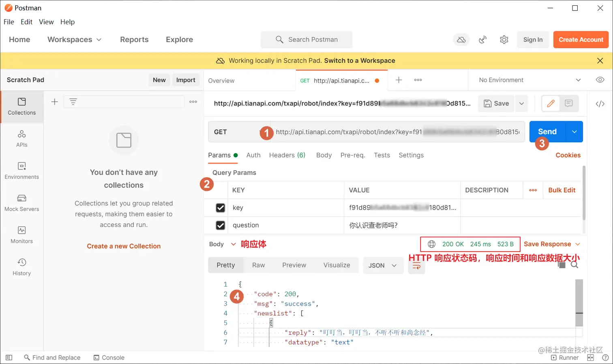Open the History sidebar panel
Screen dimensions: 613x364
[x=22, y=267]
